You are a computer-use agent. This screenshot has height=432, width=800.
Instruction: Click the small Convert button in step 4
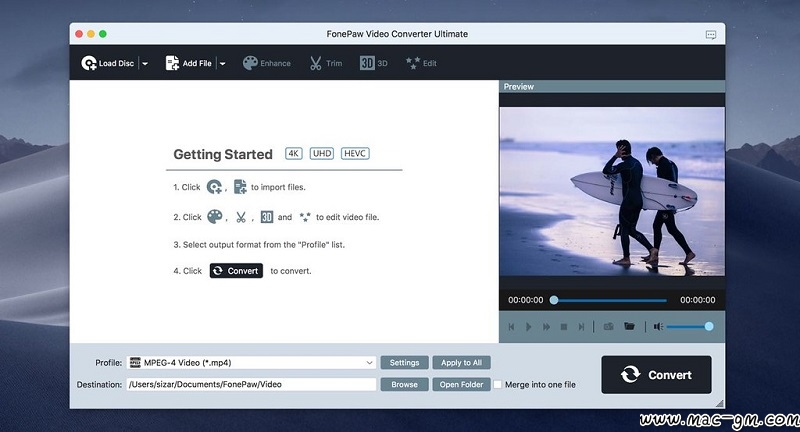coord(236,271)
